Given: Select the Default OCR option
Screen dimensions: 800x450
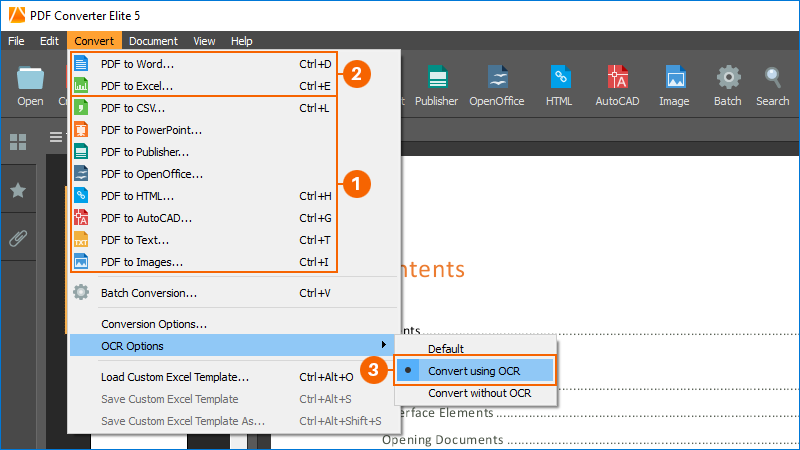Looking at the screenshot, I should [474, 349].
